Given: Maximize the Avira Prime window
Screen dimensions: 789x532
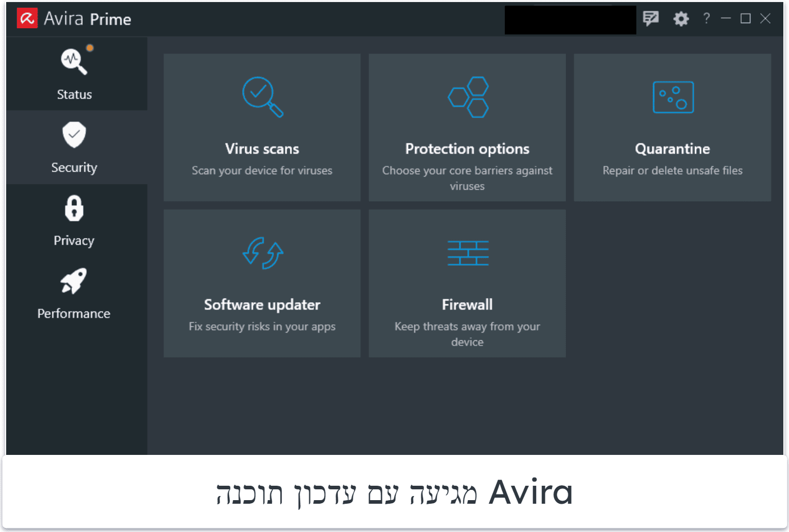Looking at the screenshot, I should pyautogui.click(x=745, y=19).
